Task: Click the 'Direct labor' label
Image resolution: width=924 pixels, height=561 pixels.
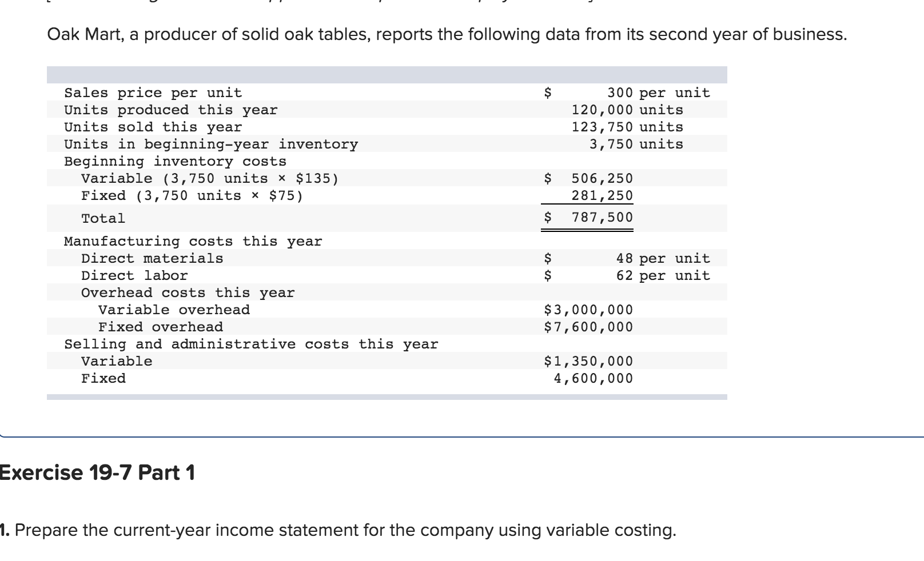Action: coord(134,275)
